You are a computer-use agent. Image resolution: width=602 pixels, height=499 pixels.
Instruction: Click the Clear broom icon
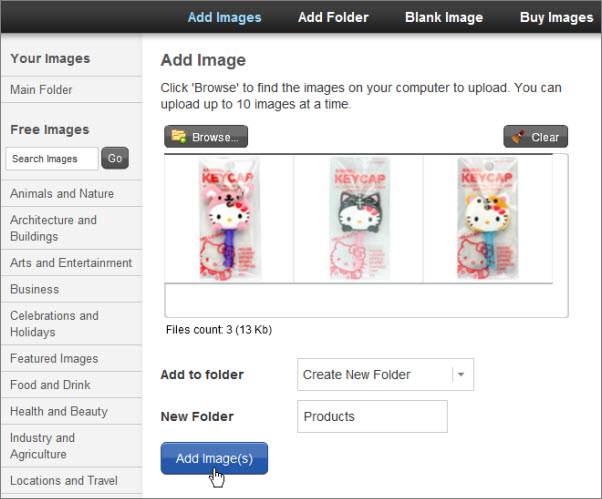coord(518,137)
